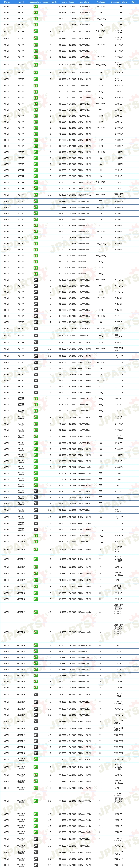This screenshot has height=868, width=139.
Task: Click the Model column header
Action: tap(21, 2)
